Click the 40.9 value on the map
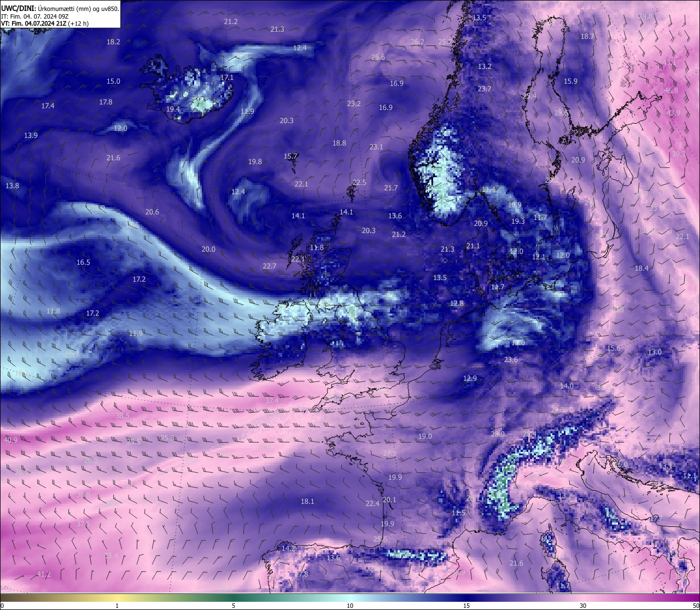The height and width of the screenshot is (610, 700). pos(10,440)
